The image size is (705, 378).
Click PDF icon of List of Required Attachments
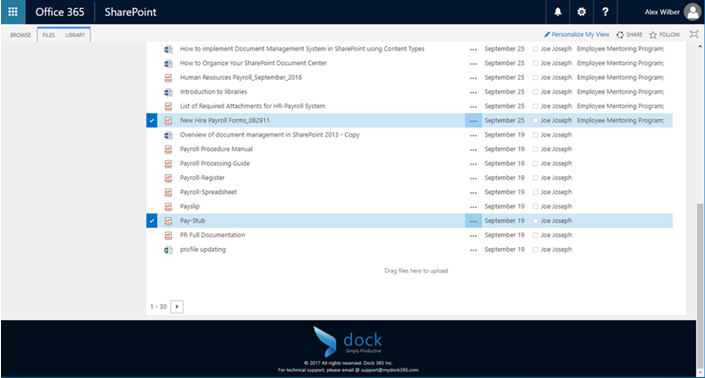click(168, 106)
